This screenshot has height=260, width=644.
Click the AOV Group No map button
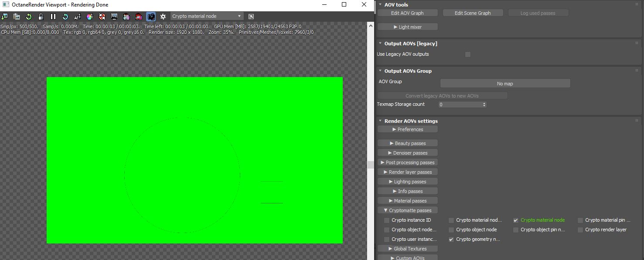505,84
